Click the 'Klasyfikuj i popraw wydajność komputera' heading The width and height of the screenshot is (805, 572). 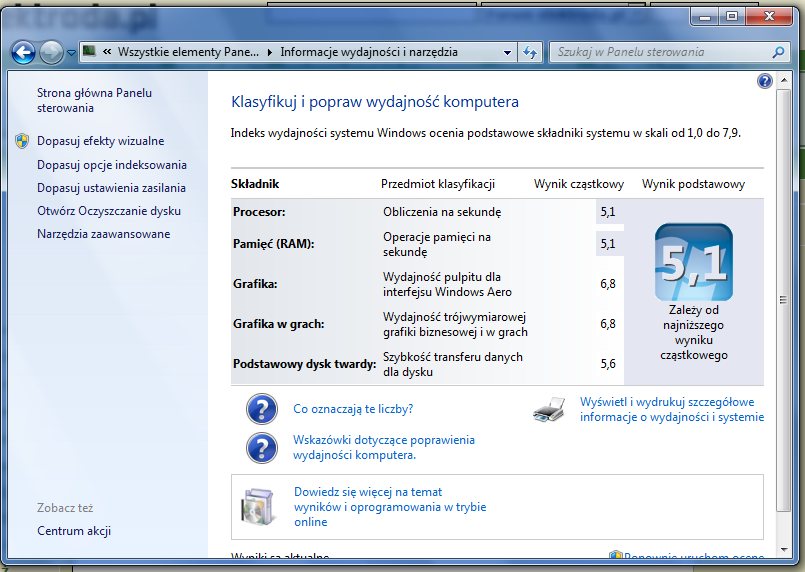tap(375, 102)
